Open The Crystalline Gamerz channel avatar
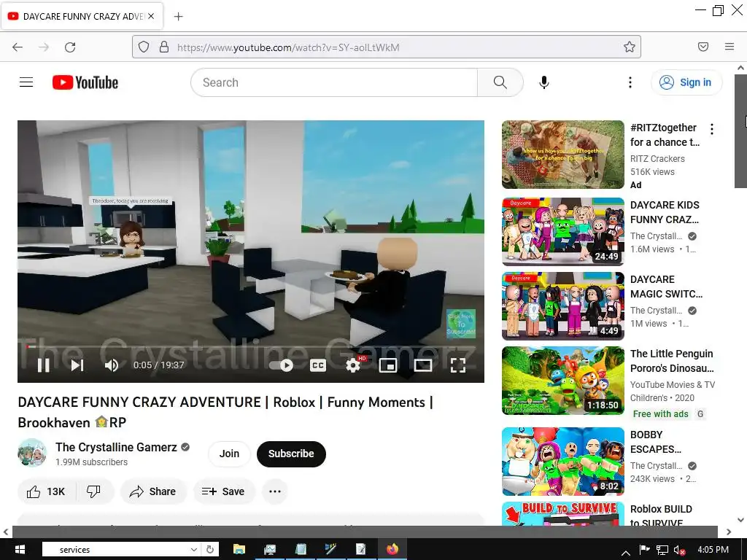Screen dimensions: 747x560 [32, 453]
